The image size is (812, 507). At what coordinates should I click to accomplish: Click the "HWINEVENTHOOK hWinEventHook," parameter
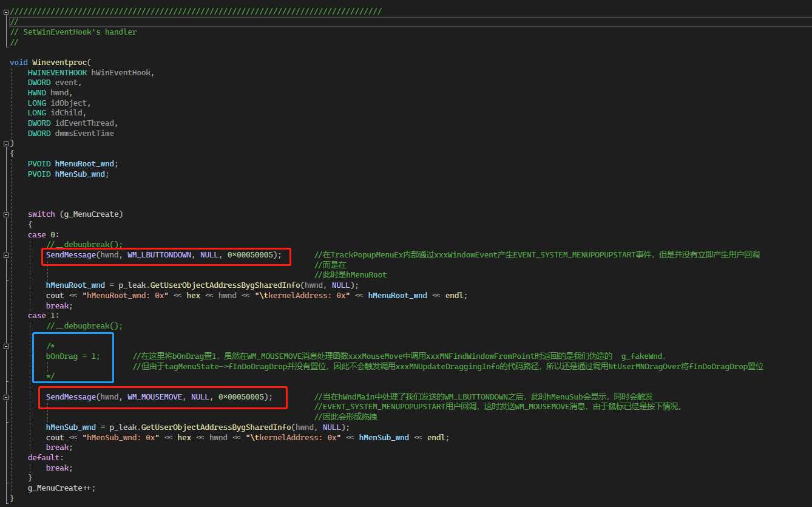click(91, 72)
